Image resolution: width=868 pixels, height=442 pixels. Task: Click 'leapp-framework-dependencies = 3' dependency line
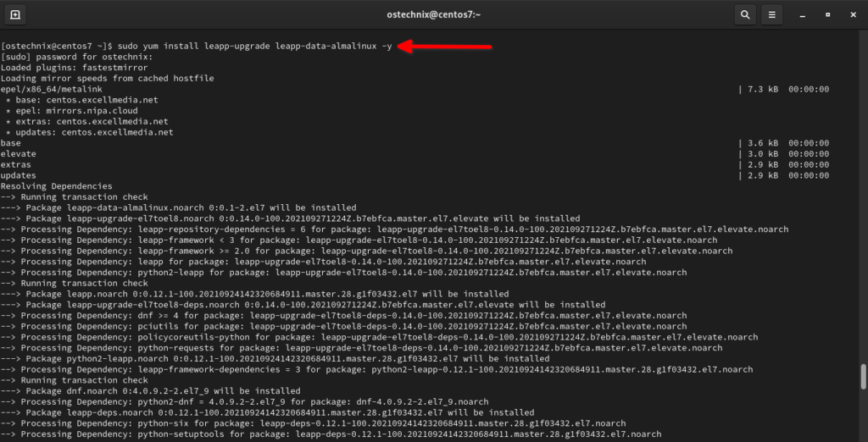tap(376, 369)
